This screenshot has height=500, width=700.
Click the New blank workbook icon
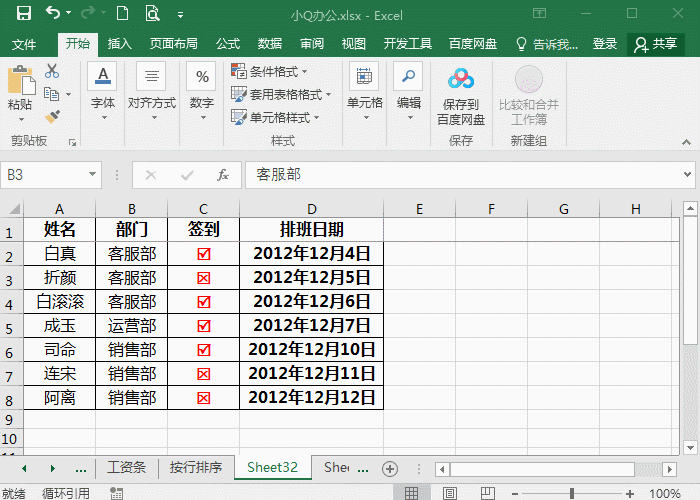[x=122, y=13]
